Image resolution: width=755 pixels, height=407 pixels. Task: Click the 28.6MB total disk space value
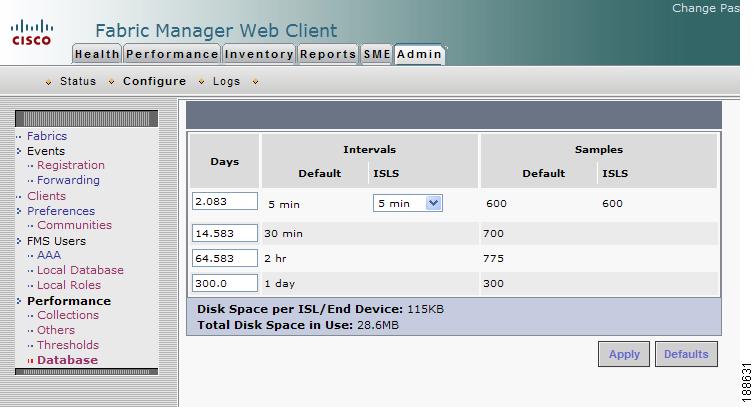tap(378, 325)
